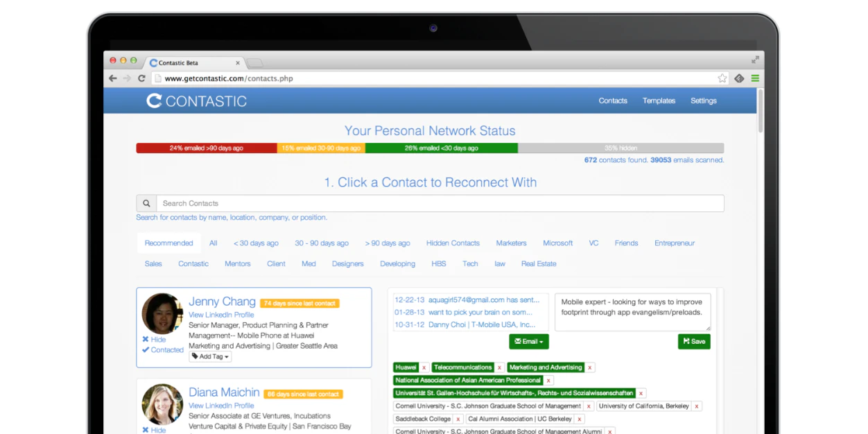The width and height of the screenshot is (868, 434).
Task: Remove University of California, Berkeley tag
Action: pos(697,406)
